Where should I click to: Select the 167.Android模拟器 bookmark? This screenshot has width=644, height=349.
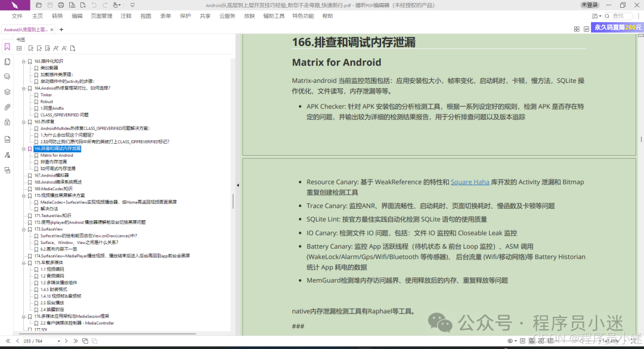pos(51,175)
